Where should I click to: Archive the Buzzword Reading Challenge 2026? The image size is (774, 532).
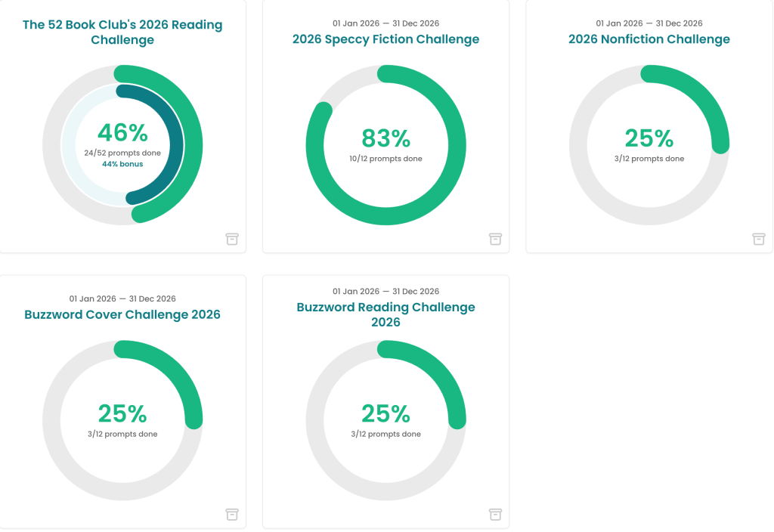coord(495,515)
